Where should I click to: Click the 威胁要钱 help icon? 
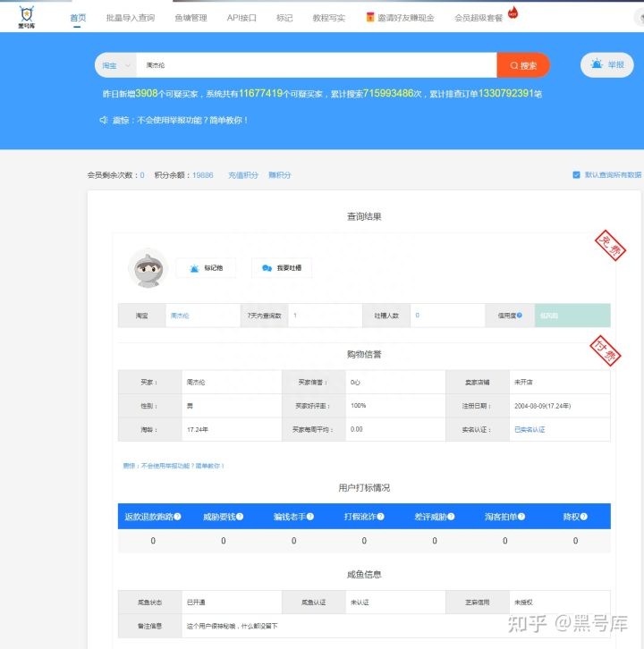pyautogui.click(x=240, y=517)
